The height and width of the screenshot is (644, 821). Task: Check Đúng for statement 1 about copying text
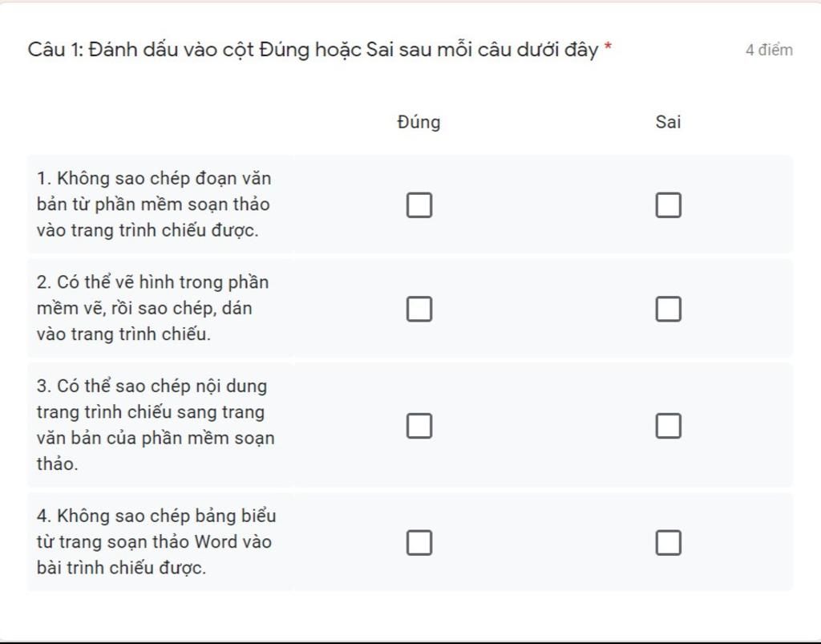click(x=419, y=205)
